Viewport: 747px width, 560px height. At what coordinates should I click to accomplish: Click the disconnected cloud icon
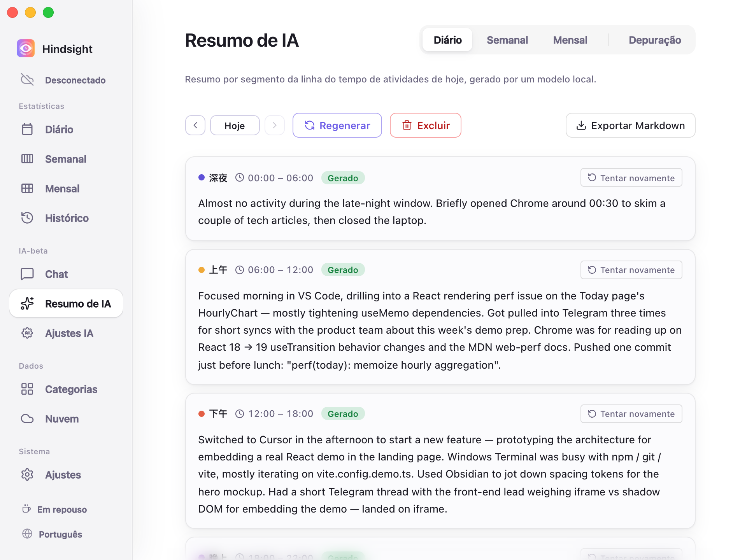pyautogui.click(x=27, y=80)
